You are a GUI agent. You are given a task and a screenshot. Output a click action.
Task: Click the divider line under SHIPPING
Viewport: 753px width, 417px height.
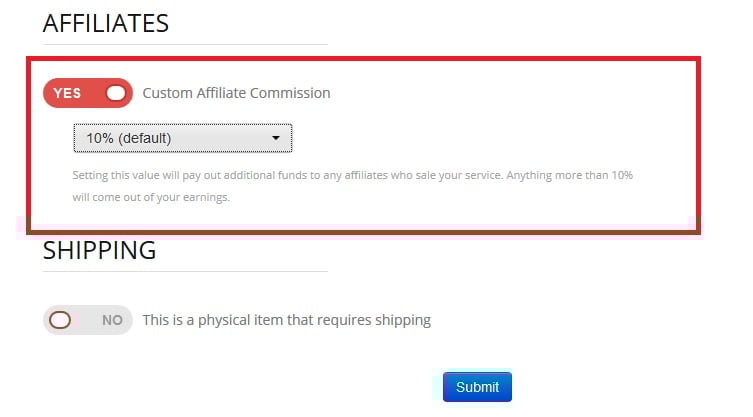[185, 271]
